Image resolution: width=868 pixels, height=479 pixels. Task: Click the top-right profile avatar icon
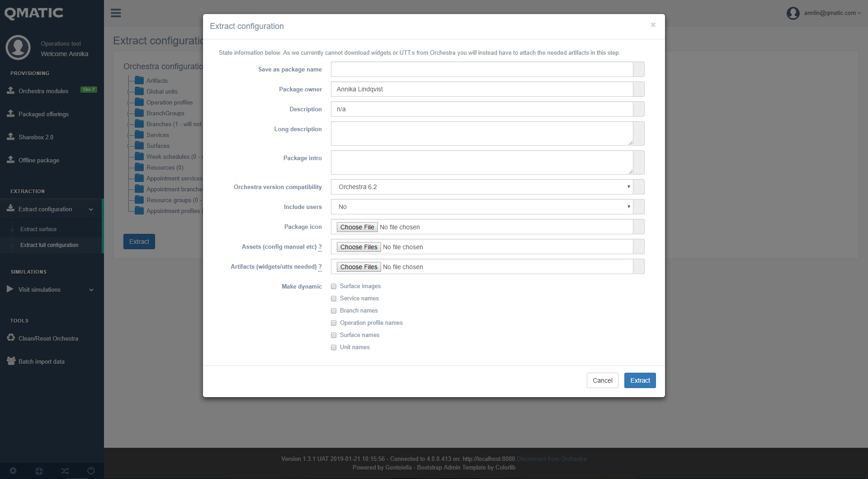(x=793, y=13)
